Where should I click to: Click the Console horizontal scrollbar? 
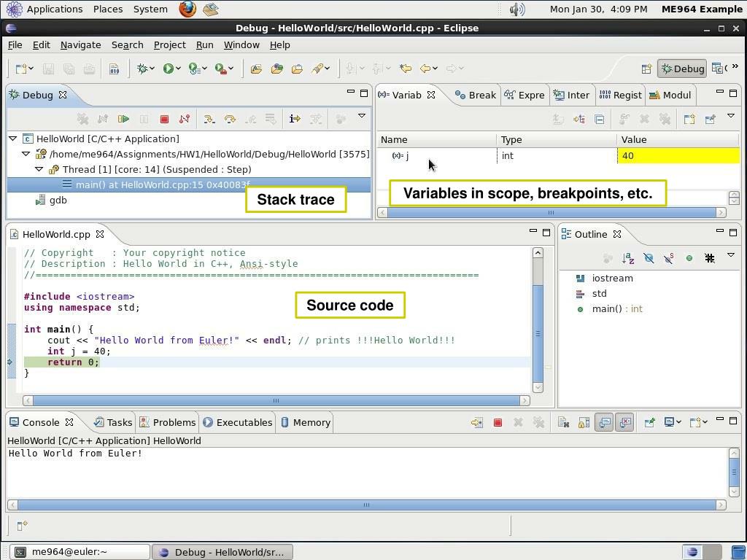[x=366, y=505]
